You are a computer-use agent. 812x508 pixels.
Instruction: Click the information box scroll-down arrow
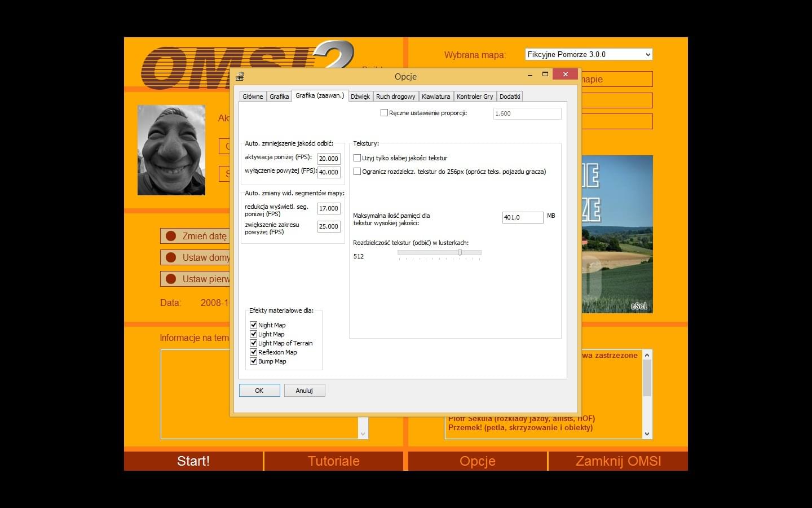pos(363,434)
